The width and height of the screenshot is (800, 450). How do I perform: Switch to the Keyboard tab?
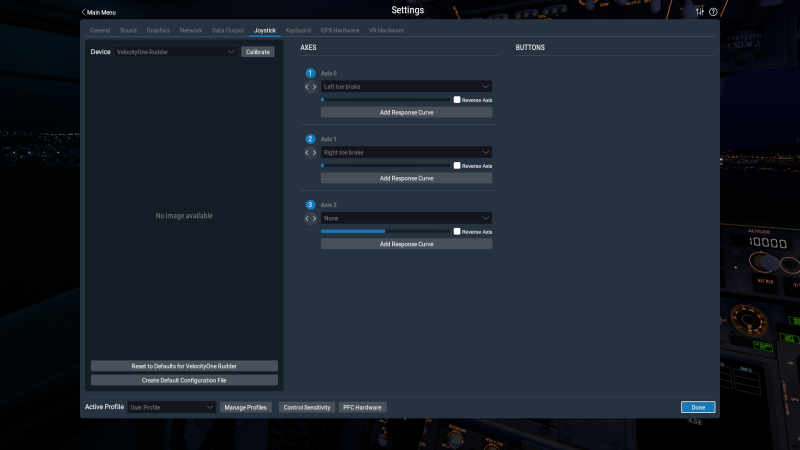coord(298,31)
